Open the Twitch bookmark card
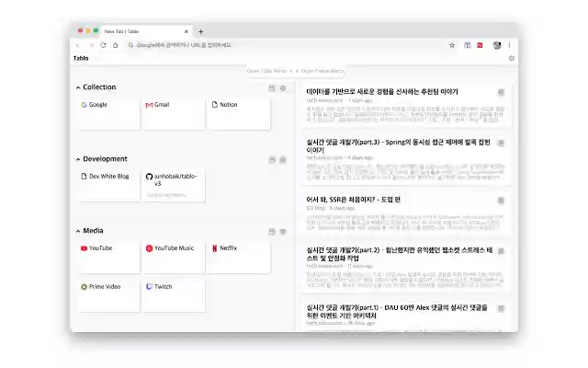This screenshot has height=368, width=588. coord(174,296)
